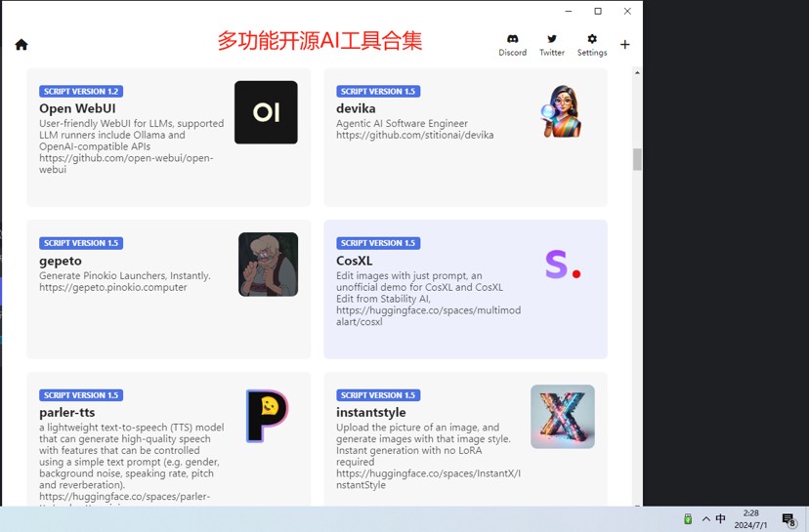Click the scrollbar up arrow
This screenshot has height=532, width=809.
pos(638,72)
